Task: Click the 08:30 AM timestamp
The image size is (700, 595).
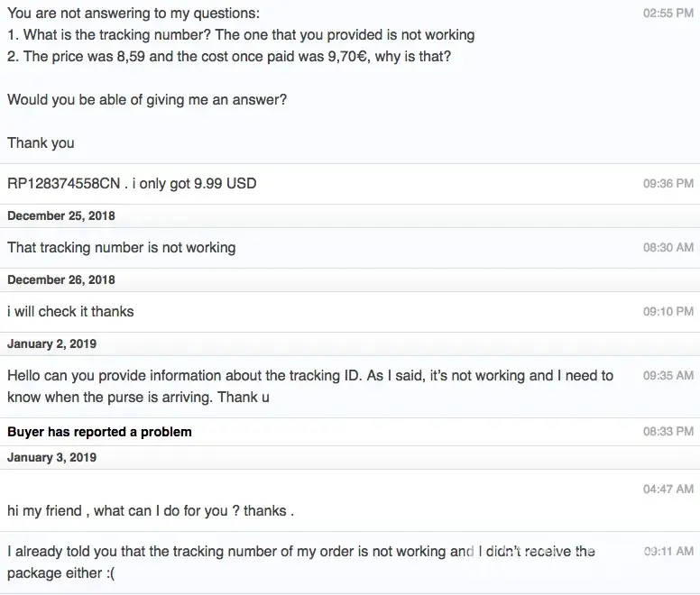Action: point(668,248)
